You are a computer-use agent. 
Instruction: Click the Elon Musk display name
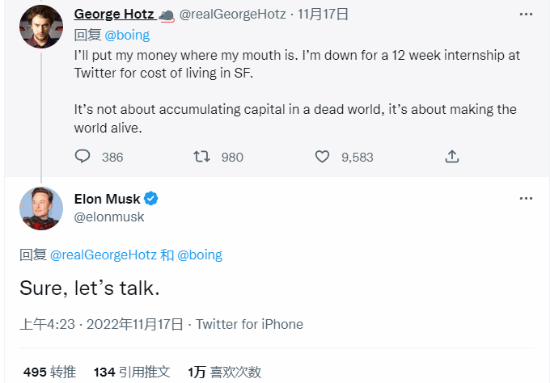click(107, 199)
